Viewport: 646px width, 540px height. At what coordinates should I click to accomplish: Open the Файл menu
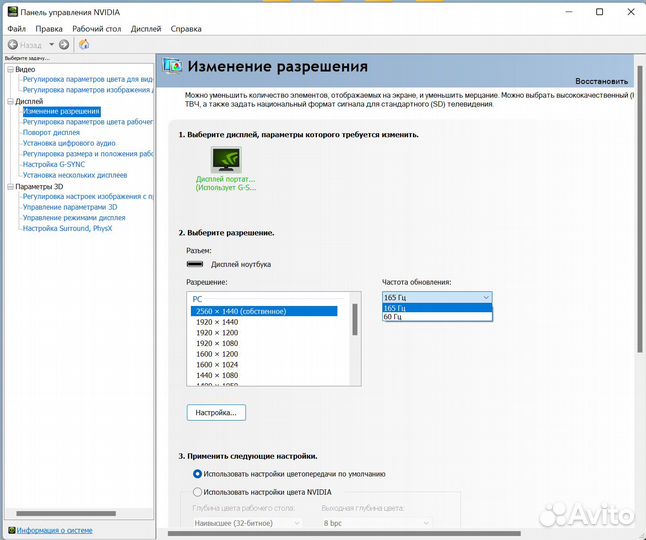coord(16,29)
